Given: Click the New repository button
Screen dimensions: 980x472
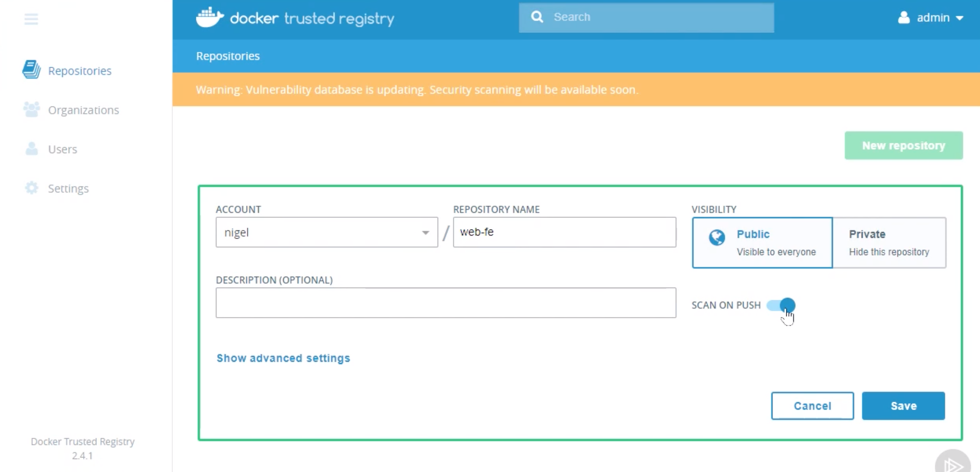Looking at the screenshot, I should point(904,146).
